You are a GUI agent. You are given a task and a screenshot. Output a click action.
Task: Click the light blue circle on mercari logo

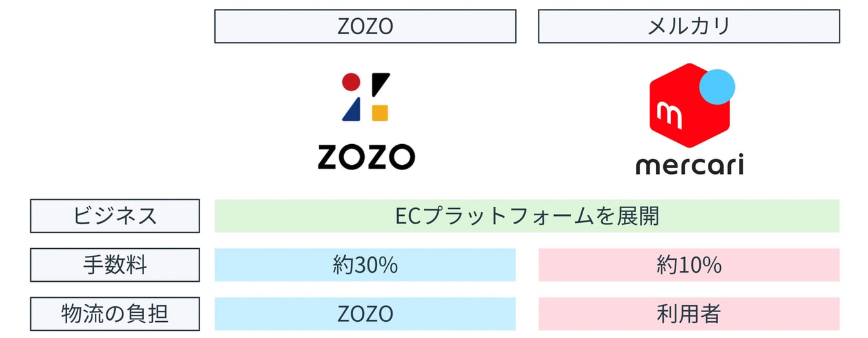pyautogui.click(x=718, y=87)
